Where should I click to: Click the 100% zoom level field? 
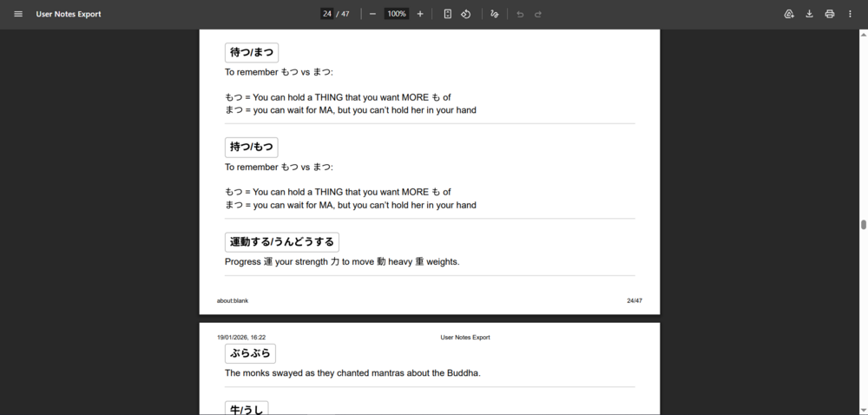coord(397,14)
